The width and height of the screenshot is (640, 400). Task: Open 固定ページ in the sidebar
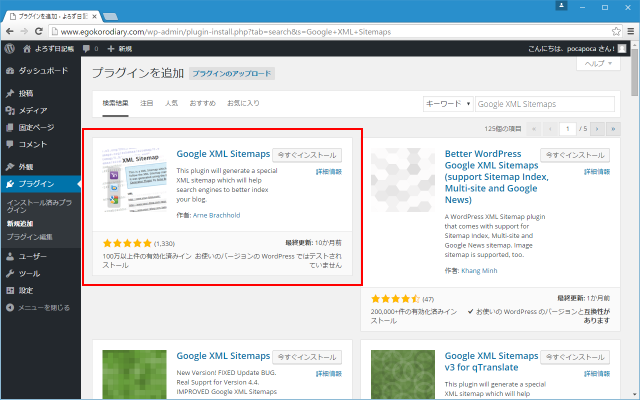click(40, 127)
